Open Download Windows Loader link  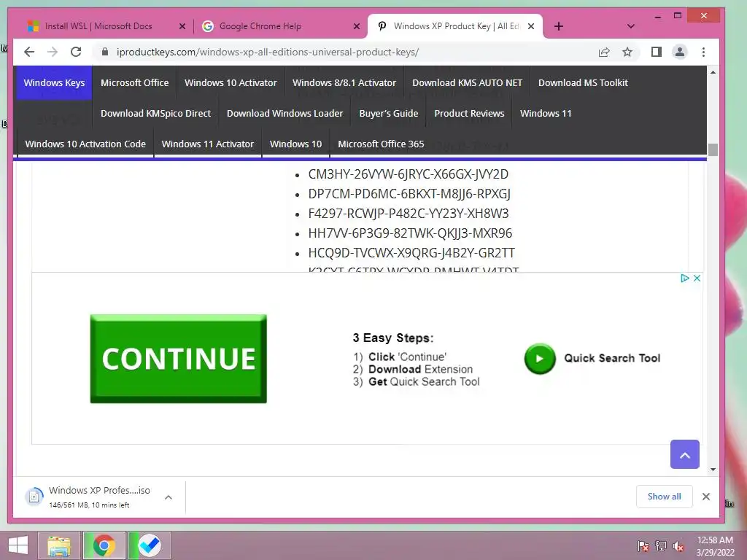click(x=285, y=113)
